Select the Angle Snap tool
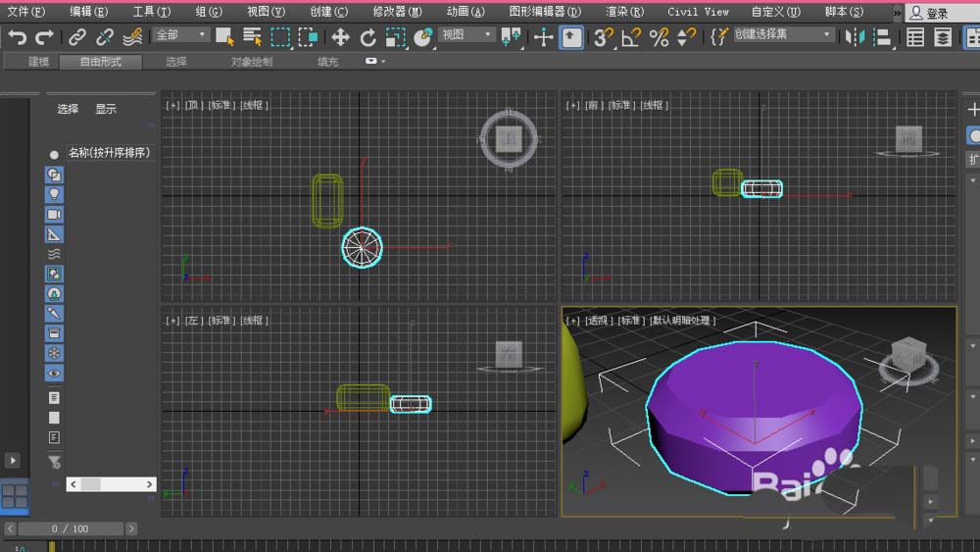 click(x=631, y=37)
